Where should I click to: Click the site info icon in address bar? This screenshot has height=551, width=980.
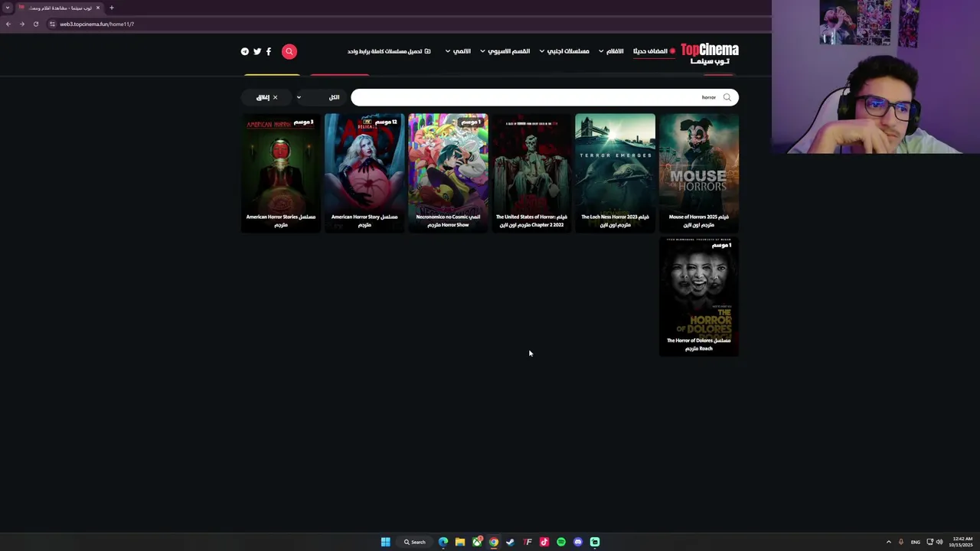tap(52, 24)
